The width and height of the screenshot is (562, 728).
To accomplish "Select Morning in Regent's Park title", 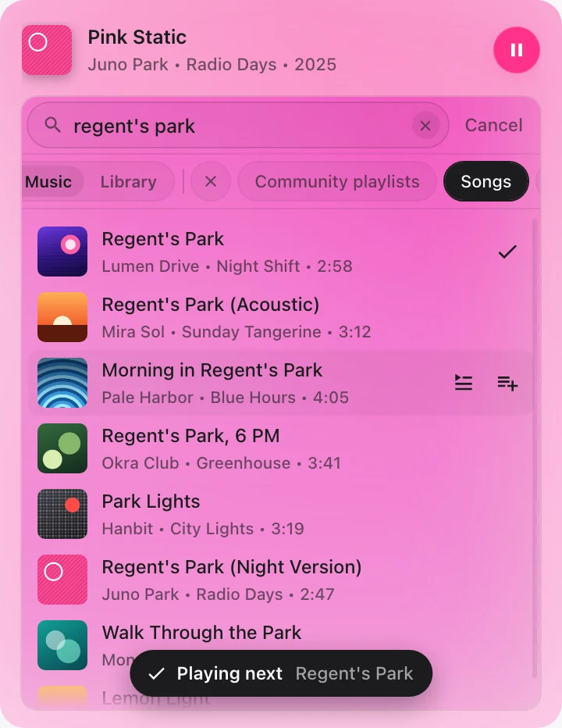I will 212,370.
